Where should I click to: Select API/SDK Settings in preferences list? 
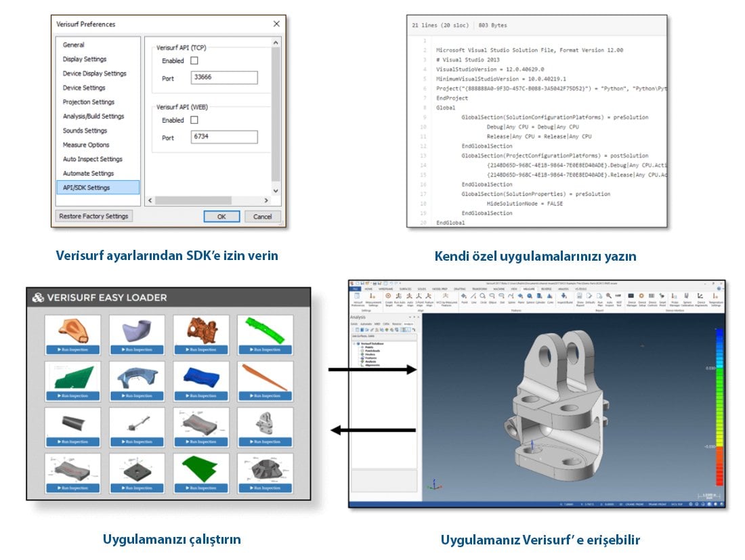98,188
